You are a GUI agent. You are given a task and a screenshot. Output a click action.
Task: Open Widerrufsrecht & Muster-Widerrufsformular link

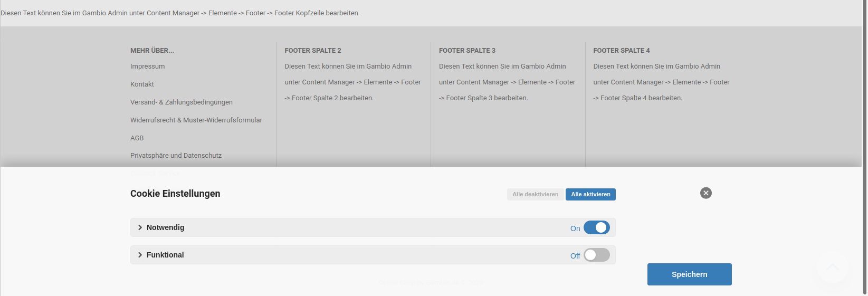(x=196, y=120)
